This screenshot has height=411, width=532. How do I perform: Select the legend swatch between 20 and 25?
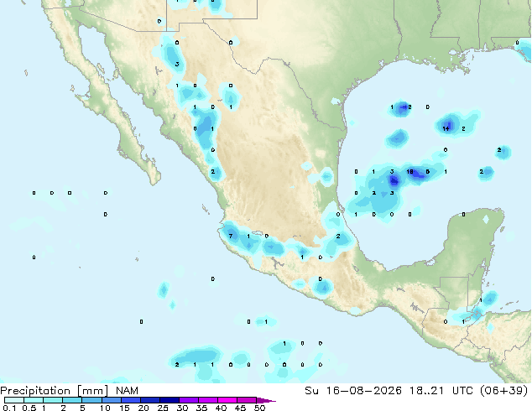pos(150,400)
